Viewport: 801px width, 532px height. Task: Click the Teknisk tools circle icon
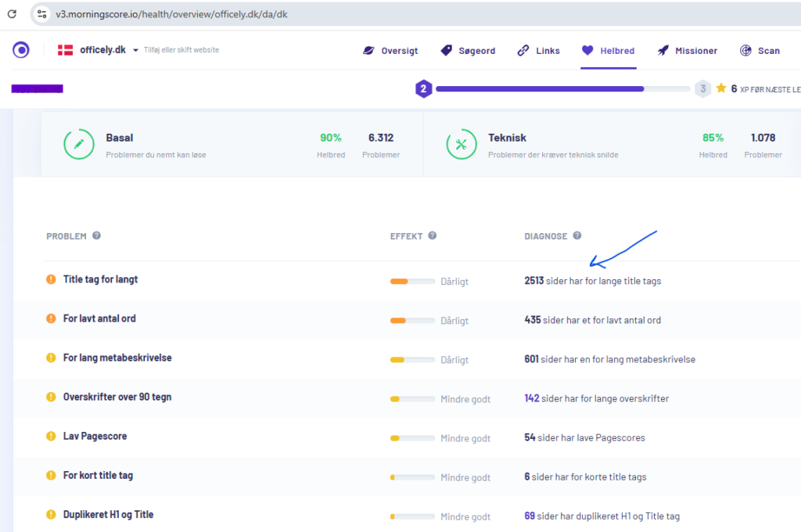462,144
